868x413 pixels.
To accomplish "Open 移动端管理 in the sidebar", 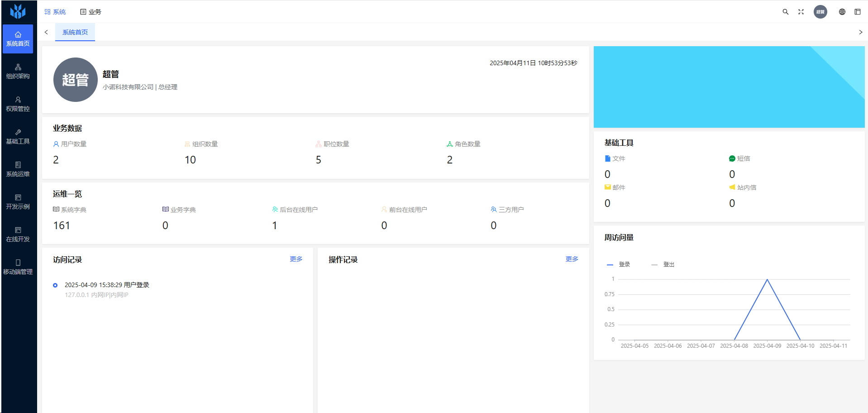I will (18, 267).
